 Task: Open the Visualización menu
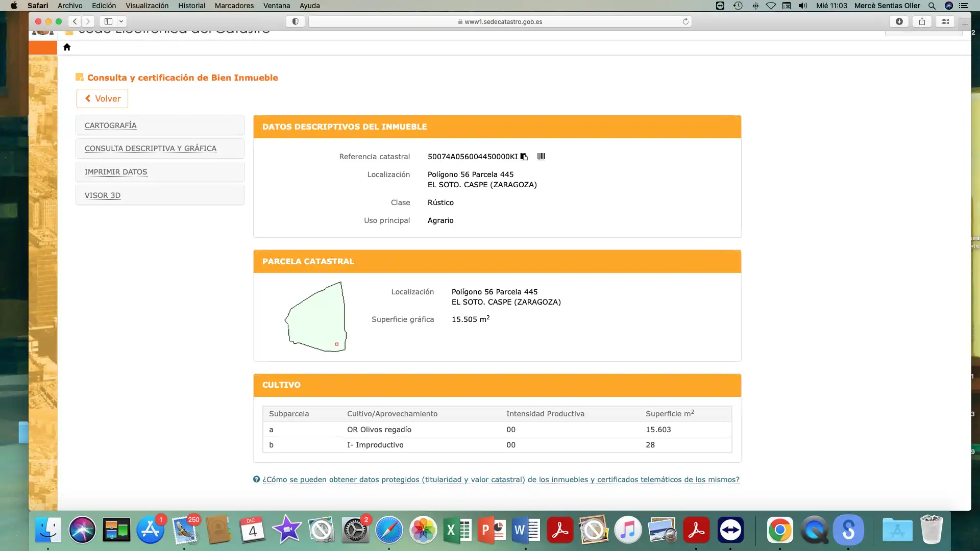tap(147, 6)
